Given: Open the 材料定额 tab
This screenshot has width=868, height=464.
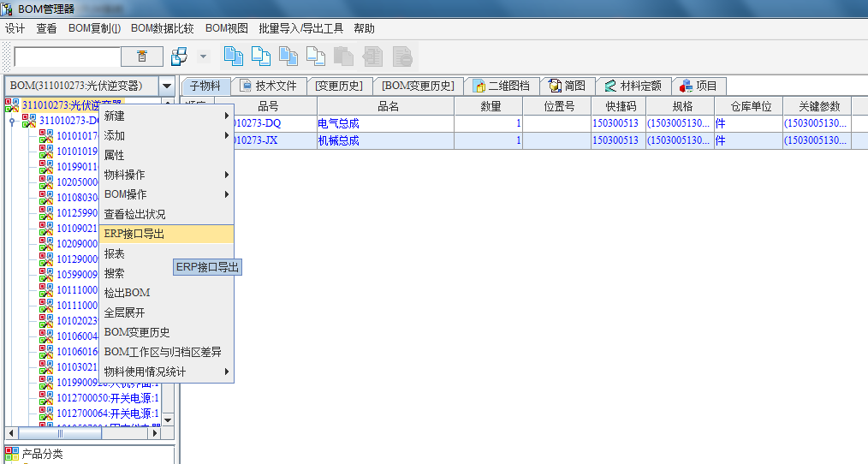Looking at the screenshot, I should click(x=633, y=86).
